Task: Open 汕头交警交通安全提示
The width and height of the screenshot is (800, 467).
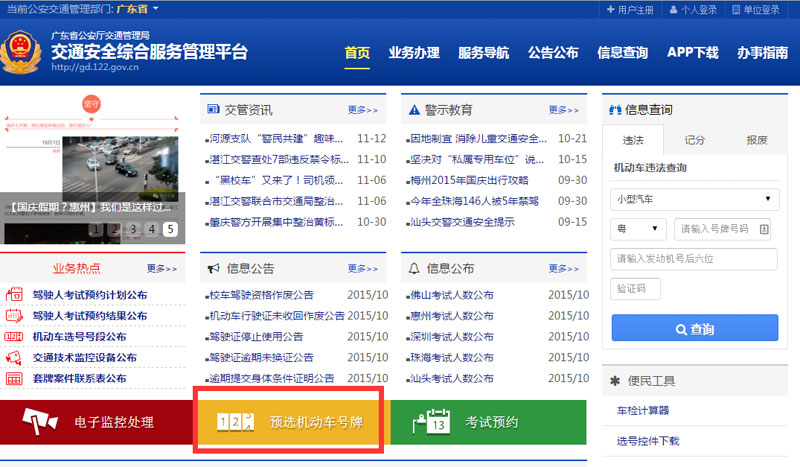Action: (x=462, y=222)
